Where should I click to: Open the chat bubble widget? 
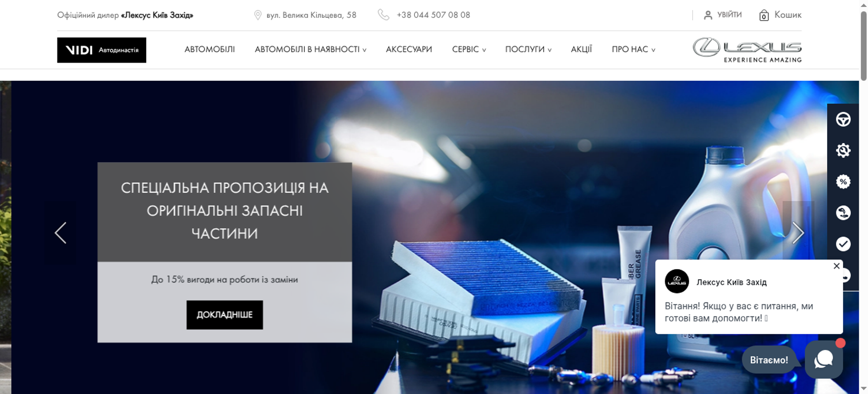pyautogui.click(x=823, y=360)
